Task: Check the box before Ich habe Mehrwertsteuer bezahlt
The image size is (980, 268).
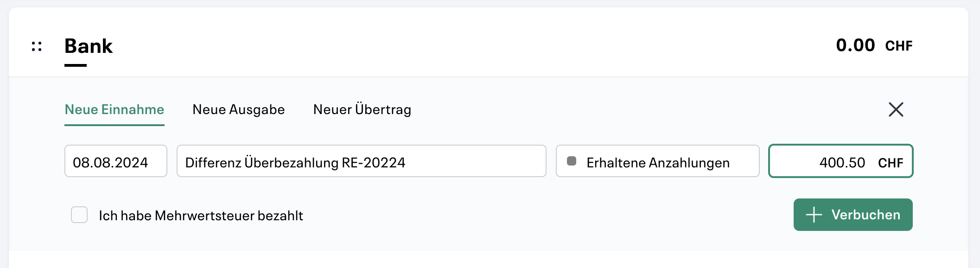Action: click(80, 215)
